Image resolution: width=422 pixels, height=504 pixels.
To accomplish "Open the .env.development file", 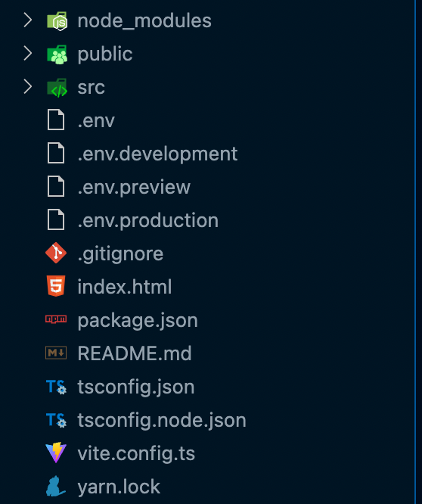I will pyautogui.click(x=157, y=154).
